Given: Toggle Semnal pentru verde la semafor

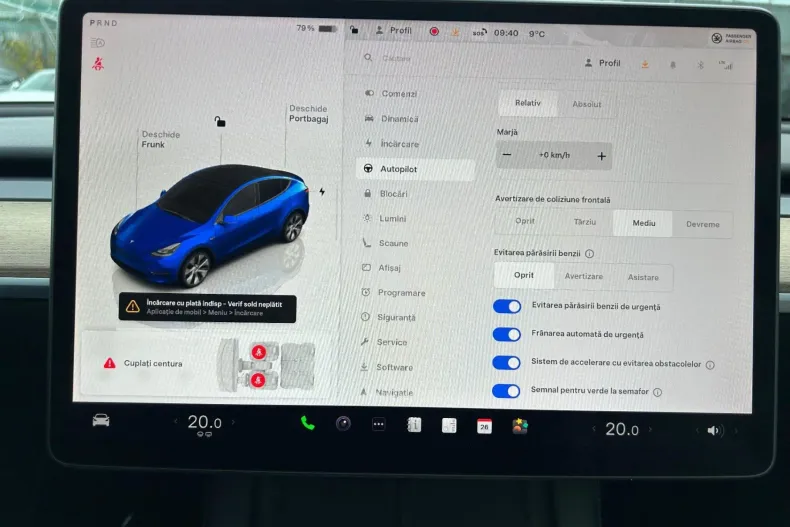Looking at the screenshot, I should (x=506, y=391).
